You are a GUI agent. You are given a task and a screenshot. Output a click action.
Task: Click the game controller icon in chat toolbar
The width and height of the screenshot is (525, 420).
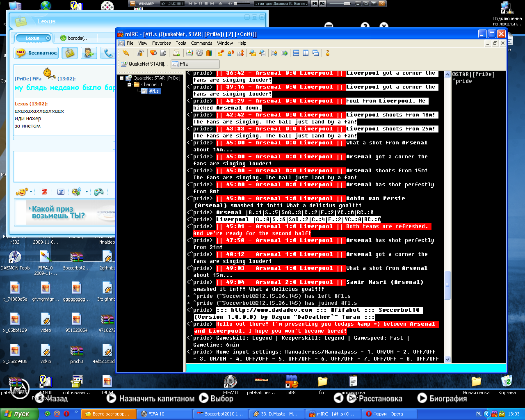(99, 192)
